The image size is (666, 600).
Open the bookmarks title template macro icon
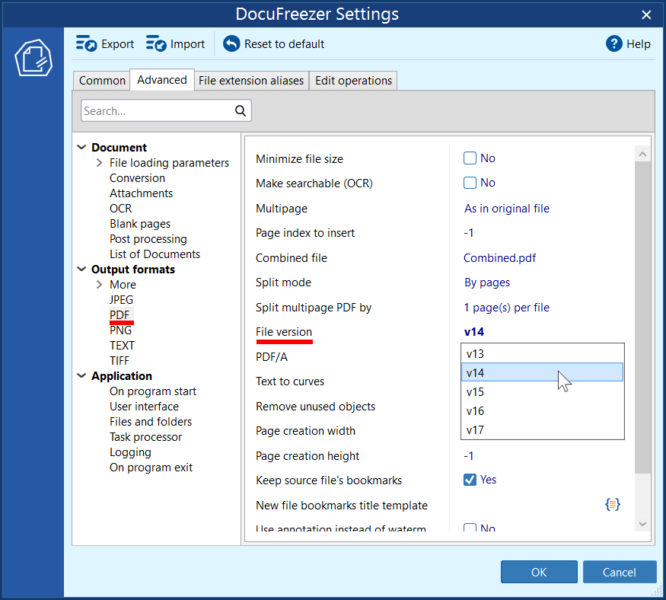(x=612, y=504)
